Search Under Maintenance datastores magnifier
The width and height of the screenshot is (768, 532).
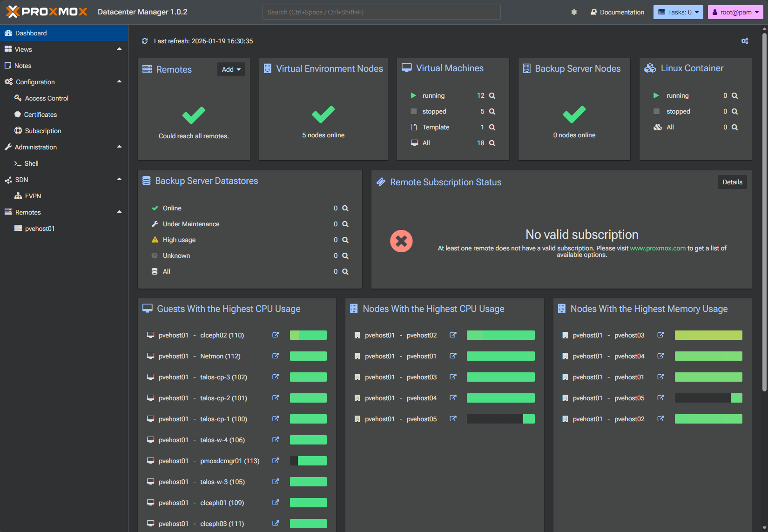345,224
